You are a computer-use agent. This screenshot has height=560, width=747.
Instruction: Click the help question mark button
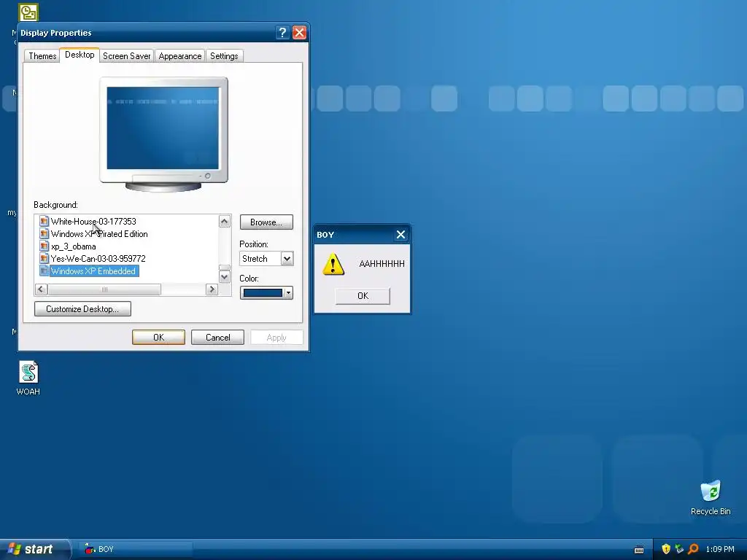(x=282, y=32)
